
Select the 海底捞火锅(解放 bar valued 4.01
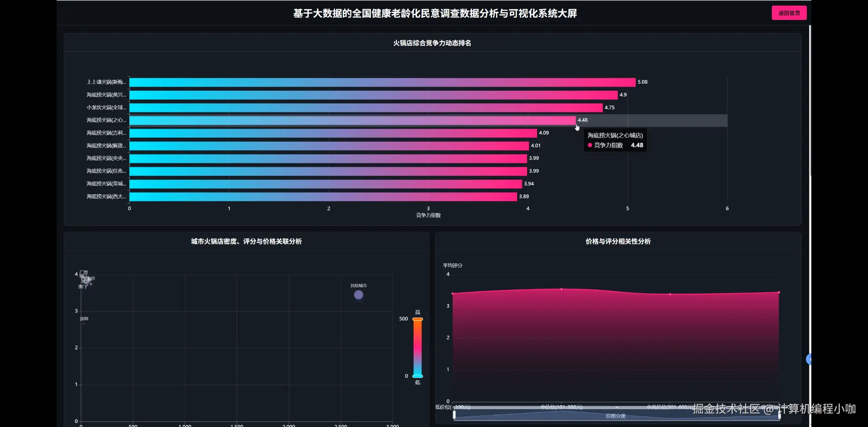tap(329, 146)
